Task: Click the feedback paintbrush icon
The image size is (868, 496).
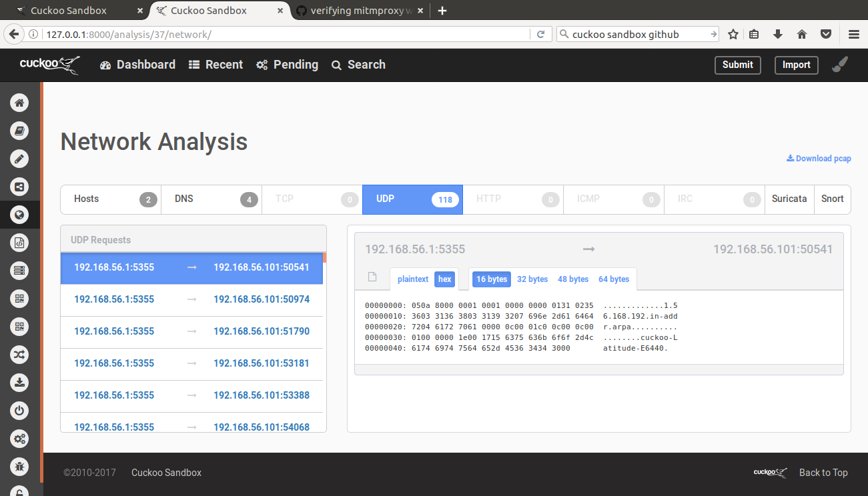Action: point(839,63)
